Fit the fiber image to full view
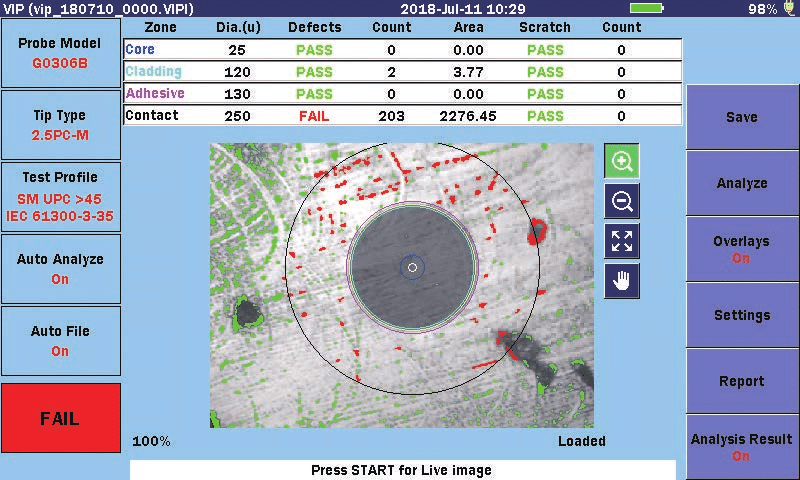 (x=621, y=241)
